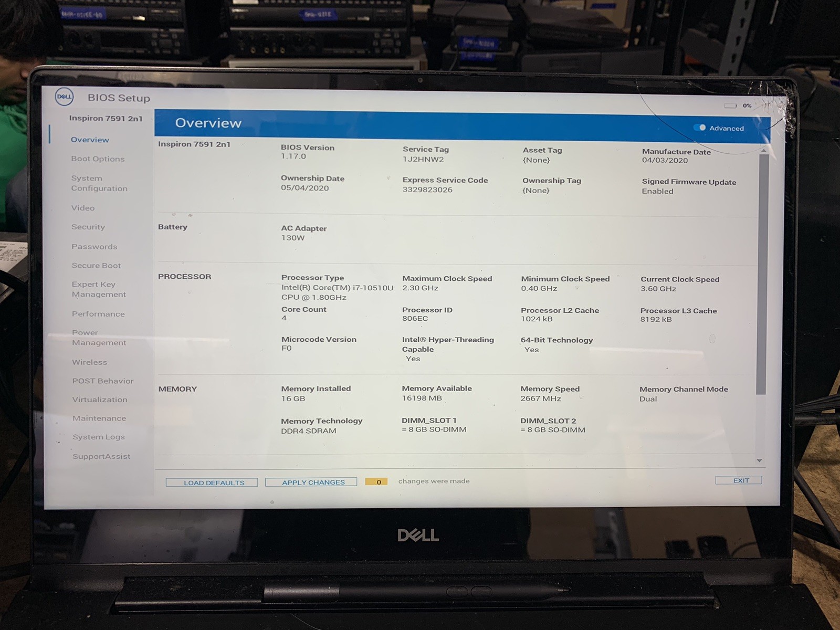Image resolution: width=840 pixels, height=630 pixels.
Task: Click the LOAD DEFAULTS button
Action: click(212, 482)
